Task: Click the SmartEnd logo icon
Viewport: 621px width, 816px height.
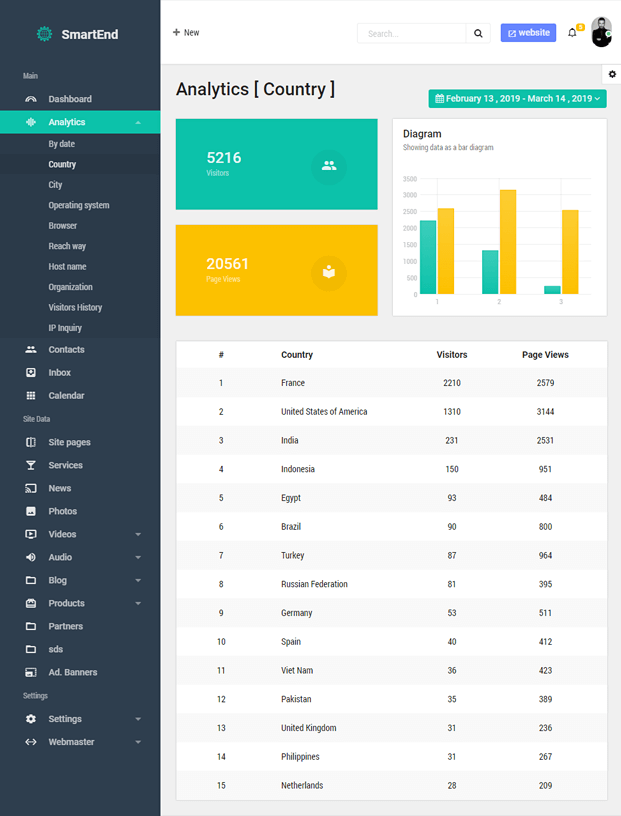Action: 44,34
